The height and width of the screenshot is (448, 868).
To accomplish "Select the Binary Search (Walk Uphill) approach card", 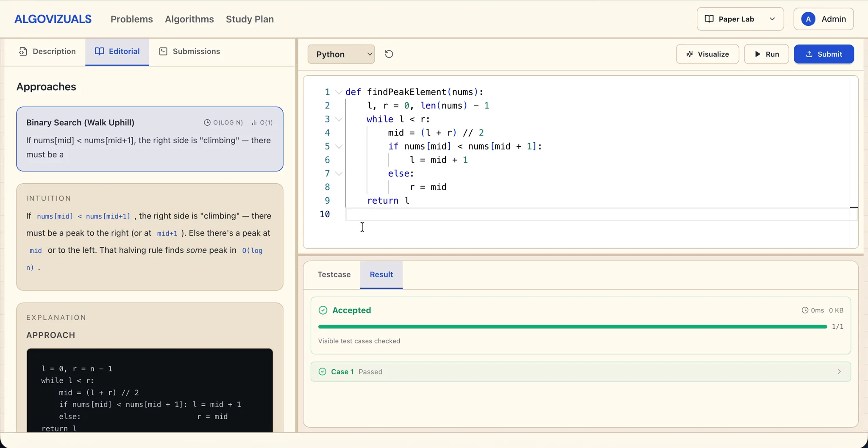I will (x=150, y=139).
